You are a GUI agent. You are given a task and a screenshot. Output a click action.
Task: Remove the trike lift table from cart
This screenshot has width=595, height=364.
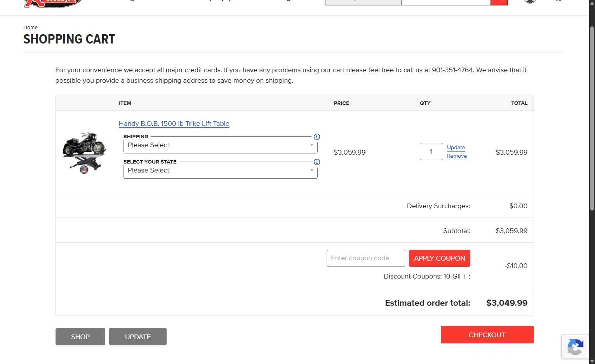457,156
